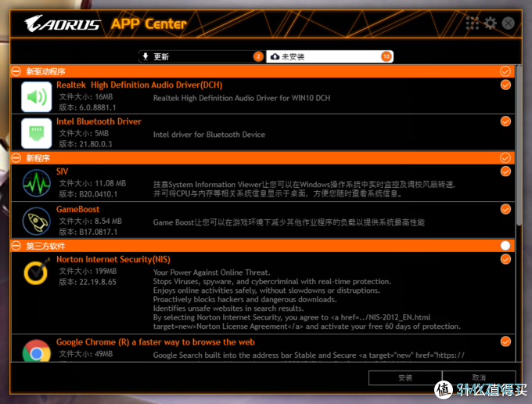This screenshot has width=532, height=404.
Task: Toggle select-all for 新程序 section
Action: tap(505, 158)
